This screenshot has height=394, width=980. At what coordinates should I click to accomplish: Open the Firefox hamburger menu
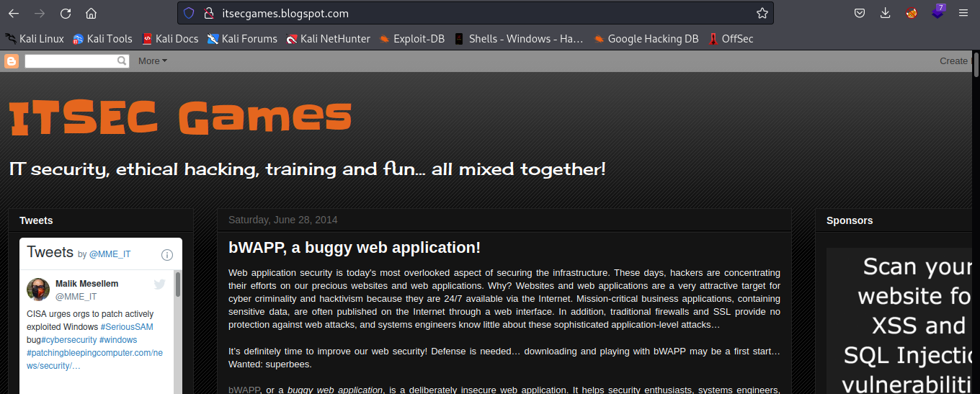[963, 13]
